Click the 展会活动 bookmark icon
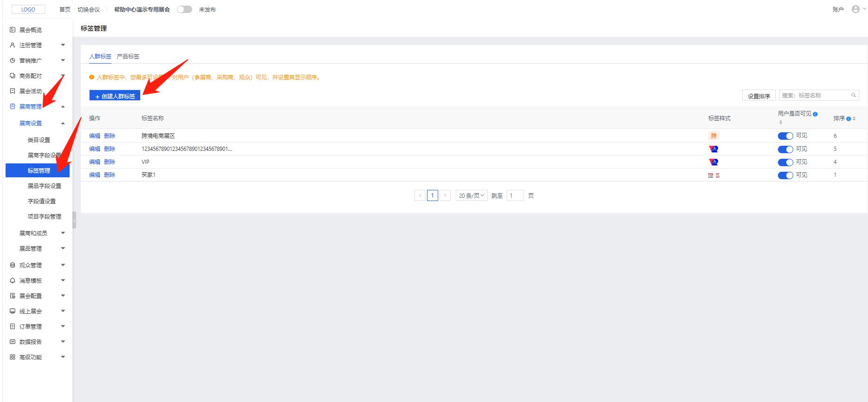868x402 pixels. click(13, 91)
